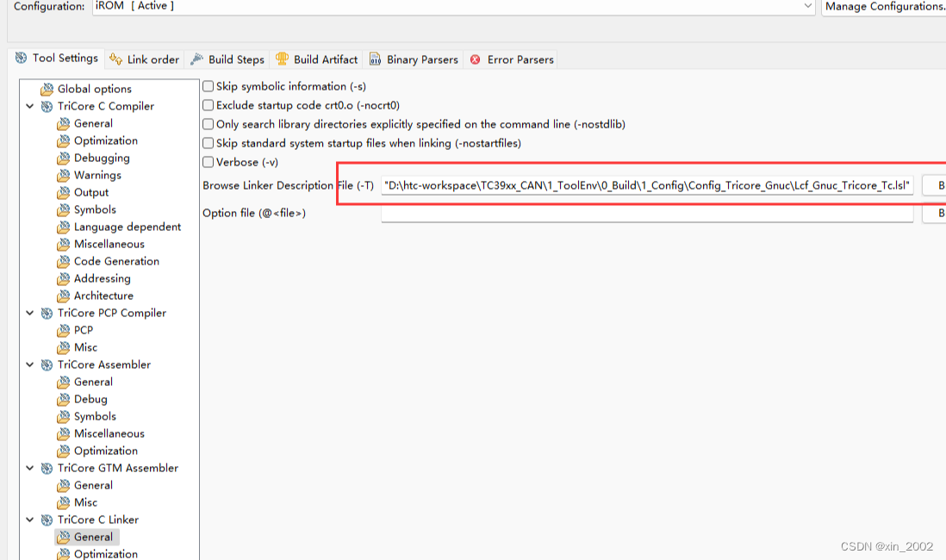The height and width of the screenshot is (560, 946).
Task: Switch to the Link order tab
Action: click(144, 59)
